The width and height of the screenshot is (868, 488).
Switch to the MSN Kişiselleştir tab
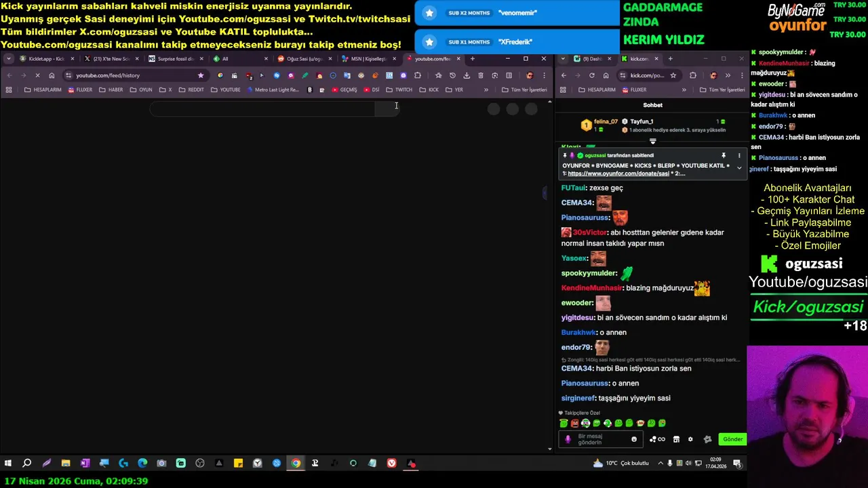(369, 59)
